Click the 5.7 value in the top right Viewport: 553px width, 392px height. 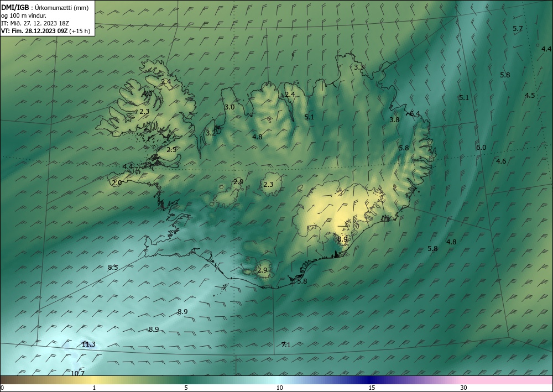[518, 29]
